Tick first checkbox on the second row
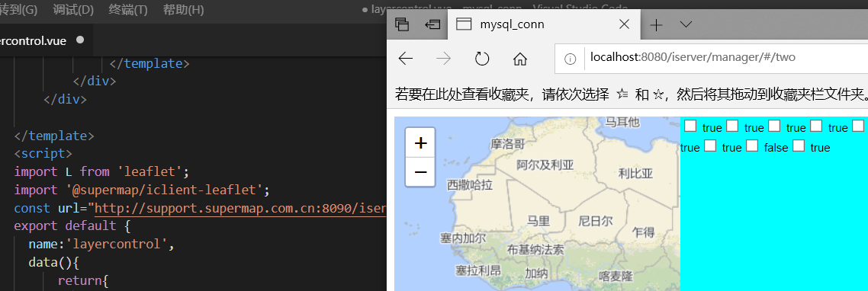Screen dimensions: 868x291 [710, 145]
